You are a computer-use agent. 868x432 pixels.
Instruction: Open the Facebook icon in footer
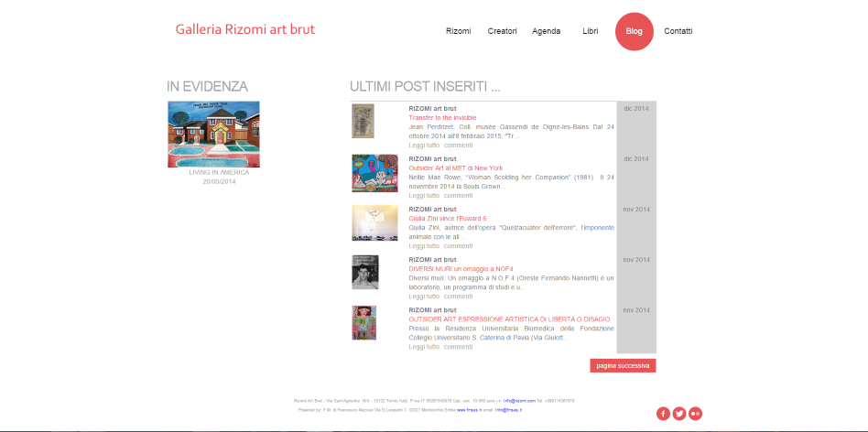coord(663,414)
